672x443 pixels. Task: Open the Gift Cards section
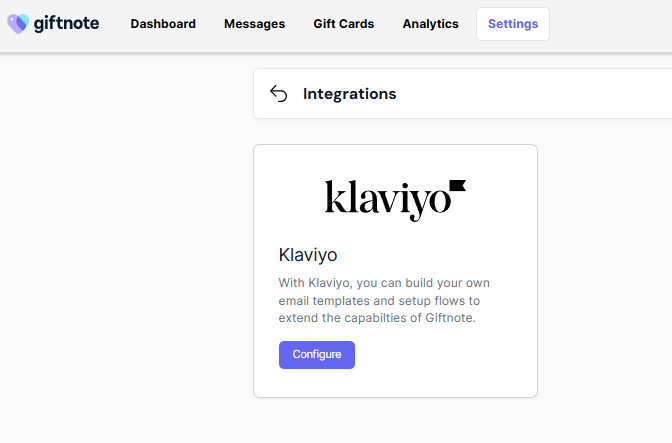click(344, 24)
